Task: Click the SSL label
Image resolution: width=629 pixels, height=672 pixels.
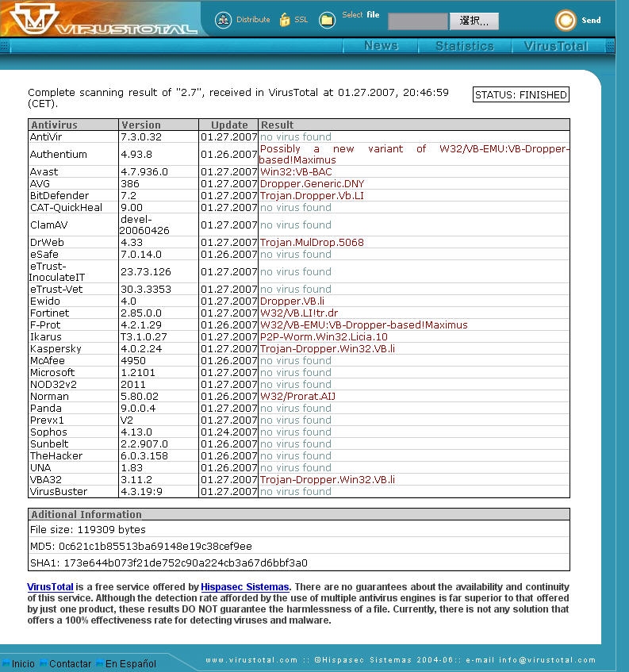Action: coord(301,19)
